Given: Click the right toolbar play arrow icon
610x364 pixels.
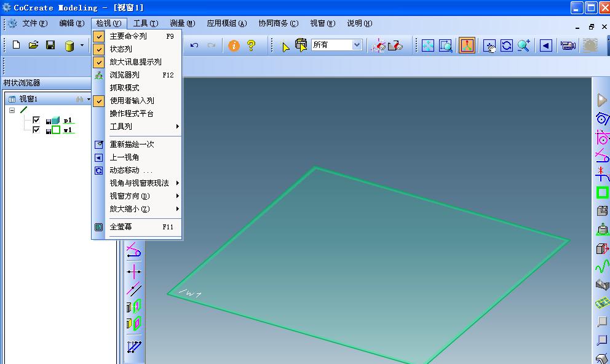Looking at the screenshot, I should pyautogui.click(x=602, y=100).
